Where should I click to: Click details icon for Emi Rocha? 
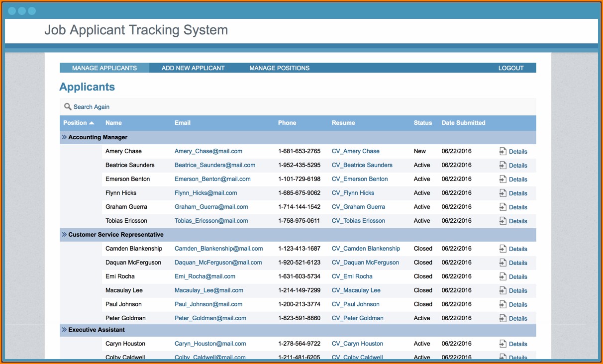click(503, 277)
